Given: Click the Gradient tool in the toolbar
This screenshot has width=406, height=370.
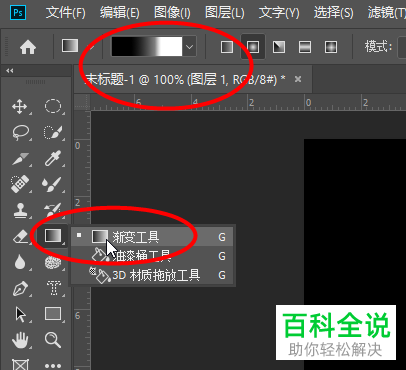Looking at the screenshot, I should pos(53,236).
